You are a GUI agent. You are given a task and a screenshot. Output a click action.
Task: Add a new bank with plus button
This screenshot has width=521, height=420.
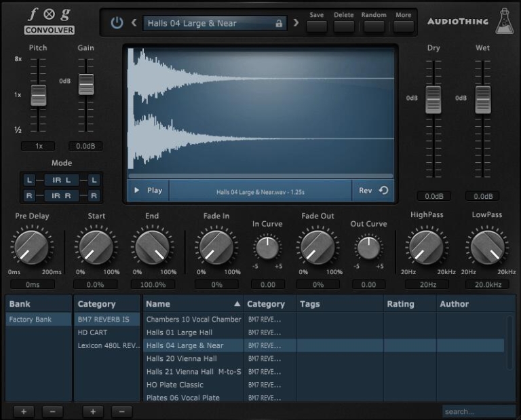[x=24, y=411]
